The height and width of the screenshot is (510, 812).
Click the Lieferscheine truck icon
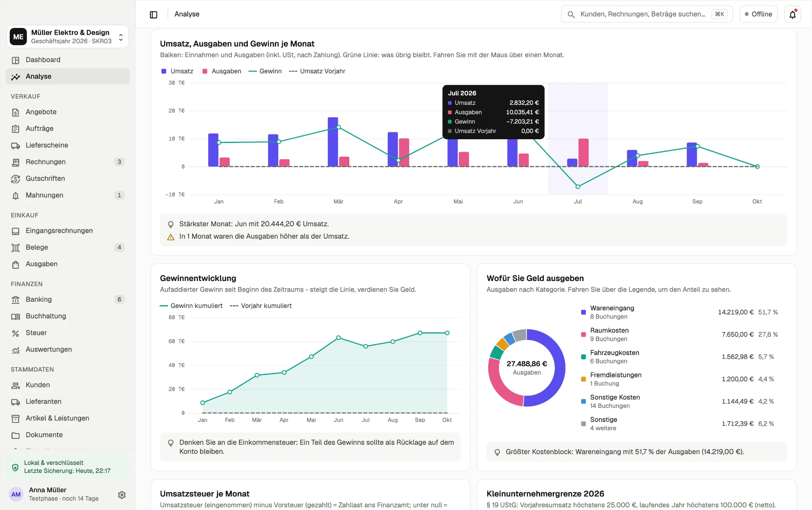click(16, 146)
